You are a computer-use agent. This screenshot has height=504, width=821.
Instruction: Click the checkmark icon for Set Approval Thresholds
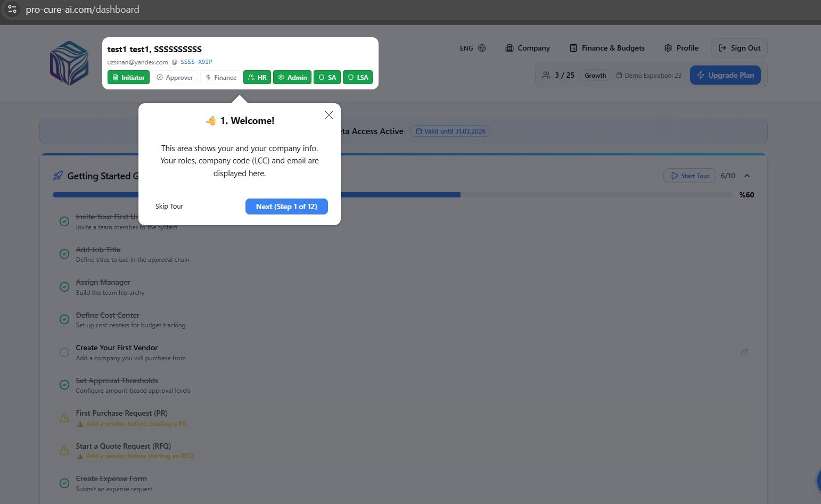[x=64, y=385]
